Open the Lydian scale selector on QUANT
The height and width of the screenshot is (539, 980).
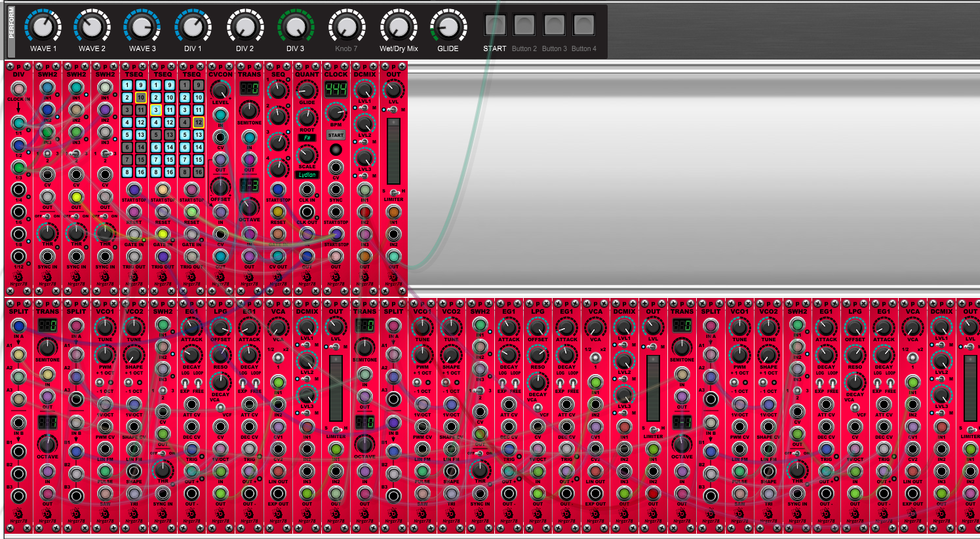307,175
